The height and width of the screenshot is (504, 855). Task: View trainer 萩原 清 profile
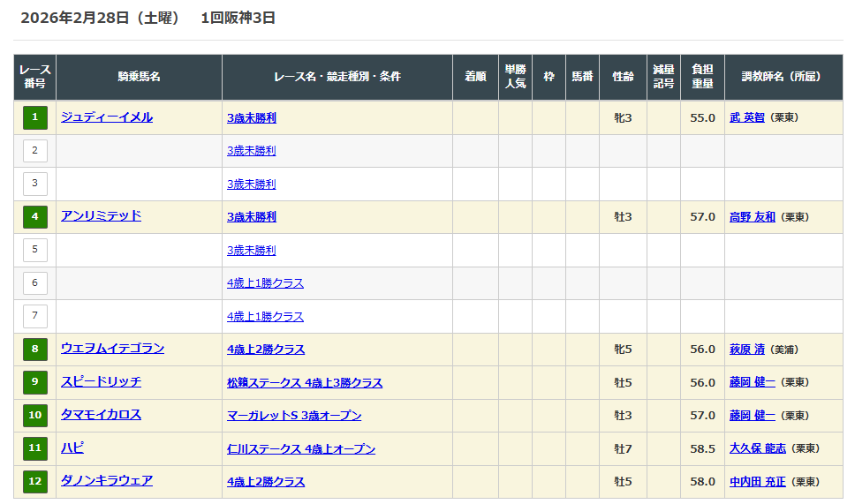point(747,350)
